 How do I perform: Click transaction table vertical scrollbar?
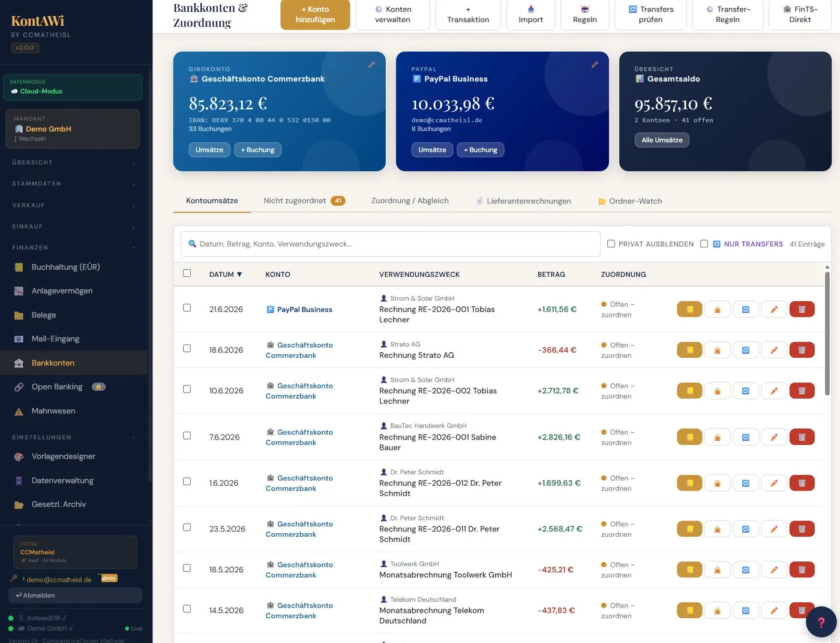827,334
